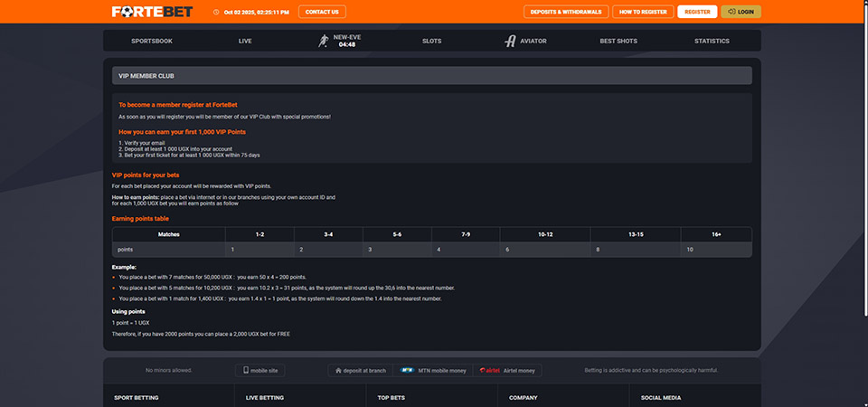Select deposit at branch option
868x407 pixels.
point(361,370)
